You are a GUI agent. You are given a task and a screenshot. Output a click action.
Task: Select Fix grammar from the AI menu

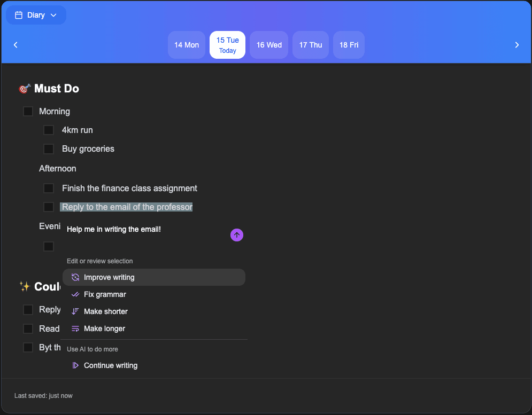click(x=105, y=294)
